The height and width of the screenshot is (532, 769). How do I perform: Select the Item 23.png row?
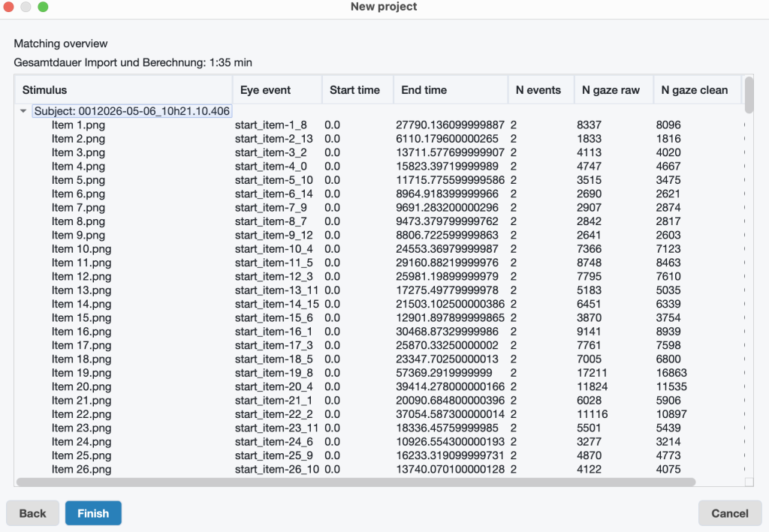pyautogui.click(x=378, y=428)
